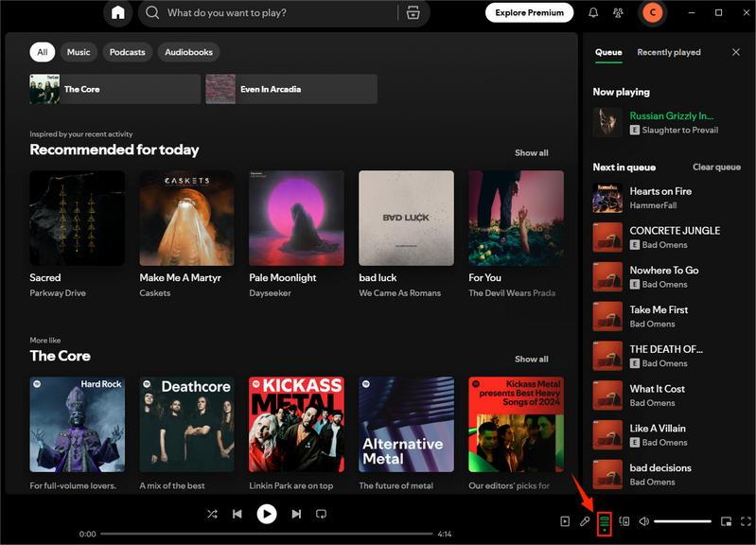Open the Hard Rock playlist cover

pos(78,425)
